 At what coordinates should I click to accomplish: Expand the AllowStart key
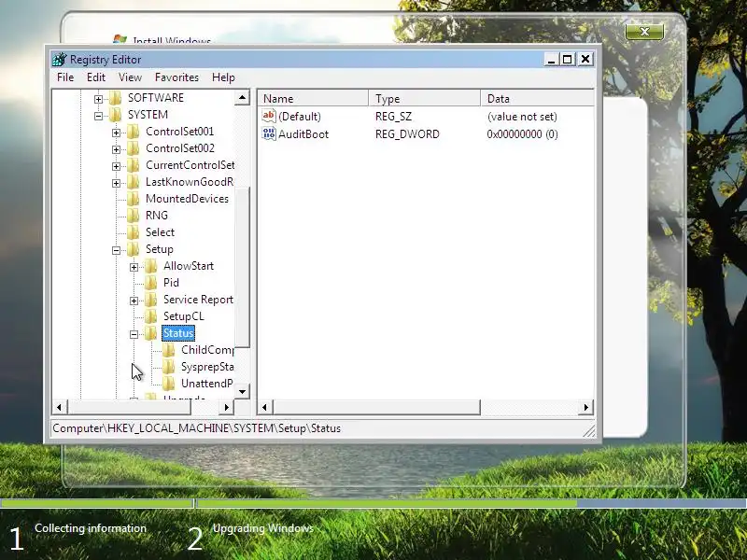134,267
